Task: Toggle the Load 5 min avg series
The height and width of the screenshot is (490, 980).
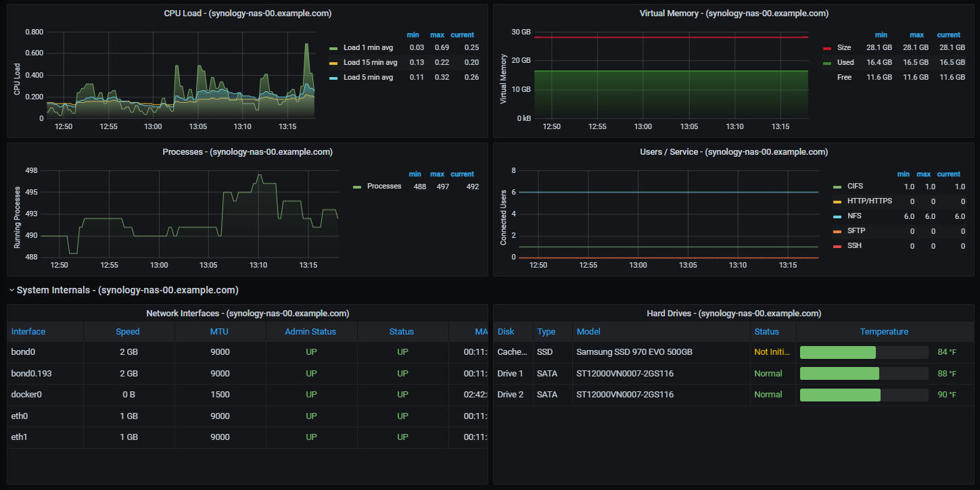Action: 368,78
